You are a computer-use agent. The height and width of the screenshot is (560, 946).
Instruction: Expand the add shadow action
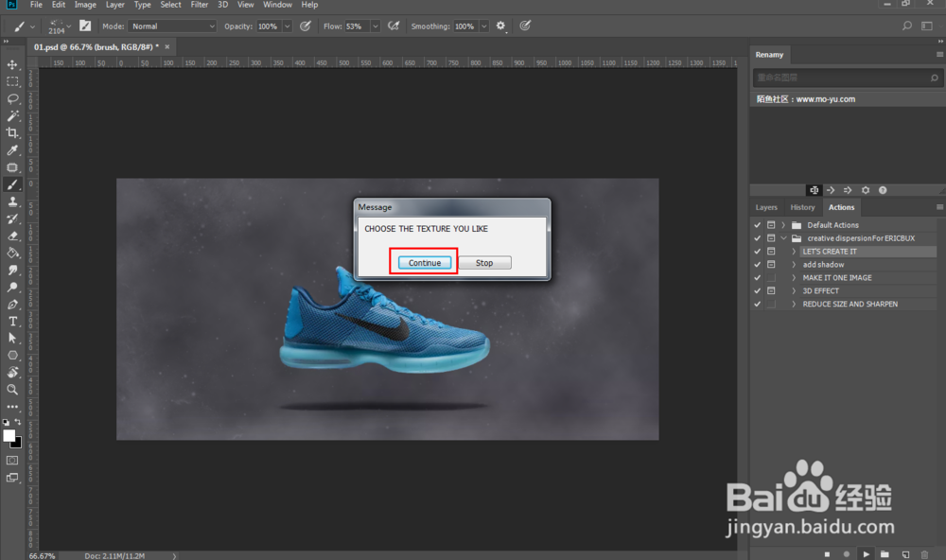[794, 264]
